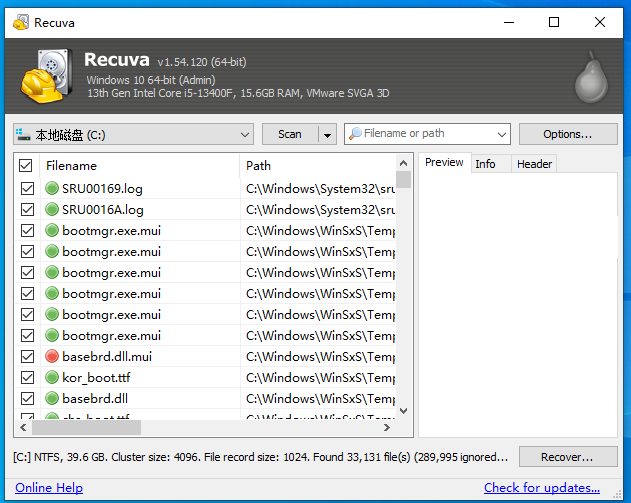This screenshot has height=503, width=631.
Task: Toggle the select-all checkbox in list header
Action: (26, 165)
